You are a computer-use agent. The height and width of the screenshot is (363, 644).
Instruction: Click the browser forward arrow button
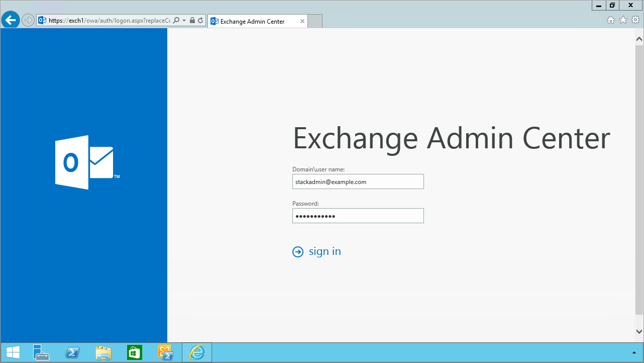(x=28, y=21)
